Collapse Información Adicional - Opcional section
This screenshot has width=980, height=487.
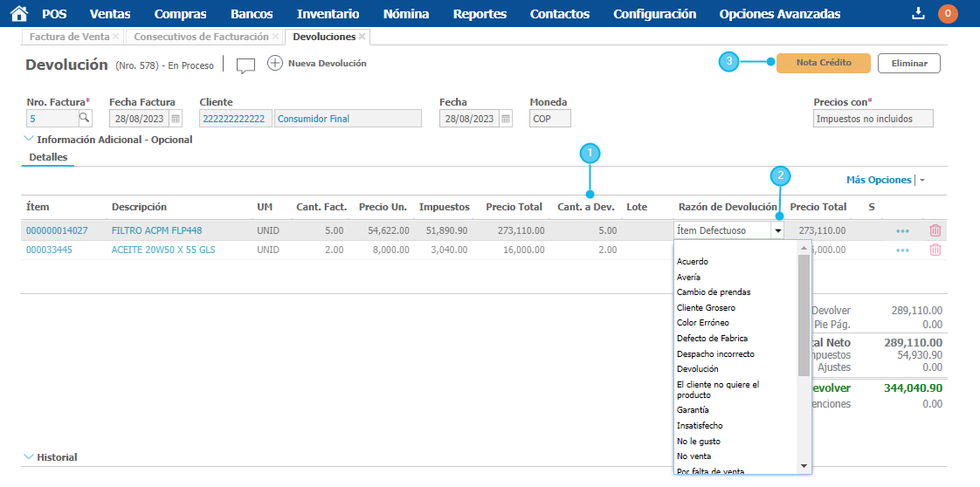tap(30, 139)
